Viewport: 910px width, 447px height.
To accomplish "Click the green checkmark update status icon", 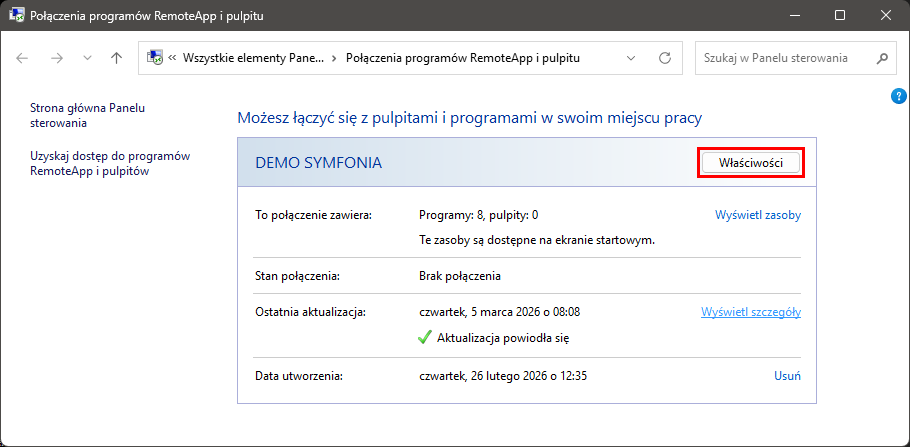I will click(425, 337).
